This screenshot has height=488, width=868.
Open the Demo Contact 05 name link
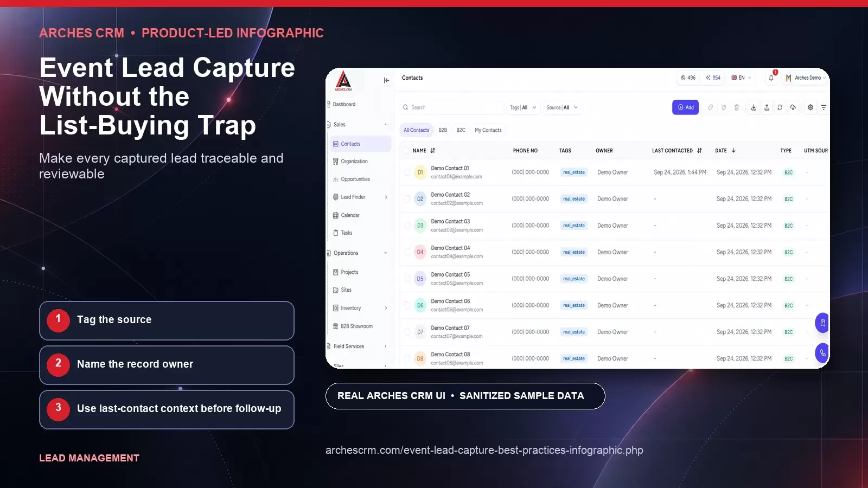pyautogui.click(x=450, y=274)
